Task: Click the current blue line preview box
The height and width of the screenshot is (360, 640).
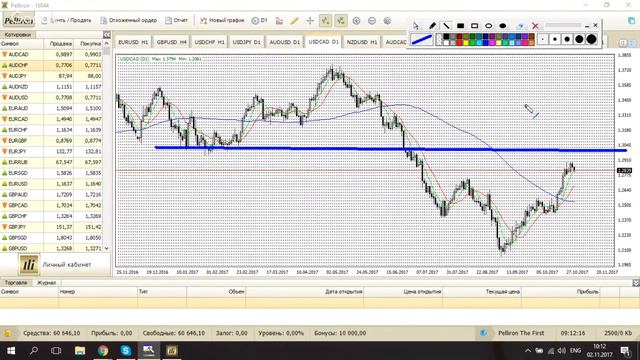Action: pos(422,40)
